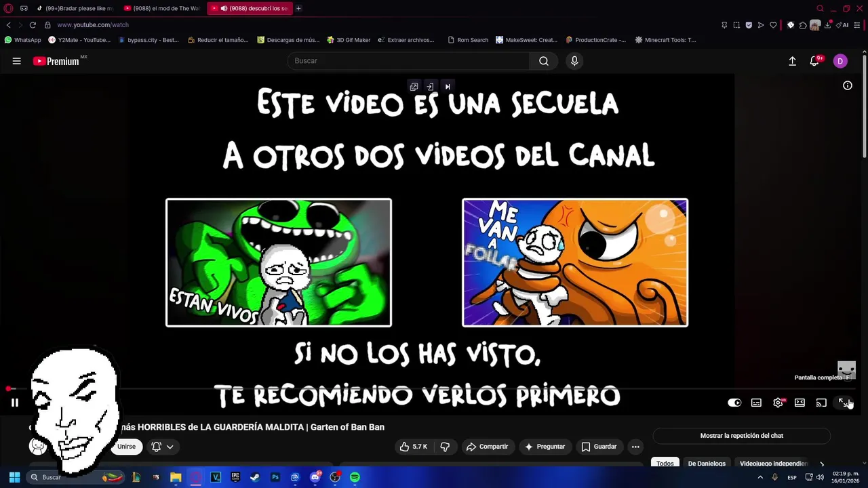Open Discord from the taskbar
The image size is (868, 488).
point(315,477)
